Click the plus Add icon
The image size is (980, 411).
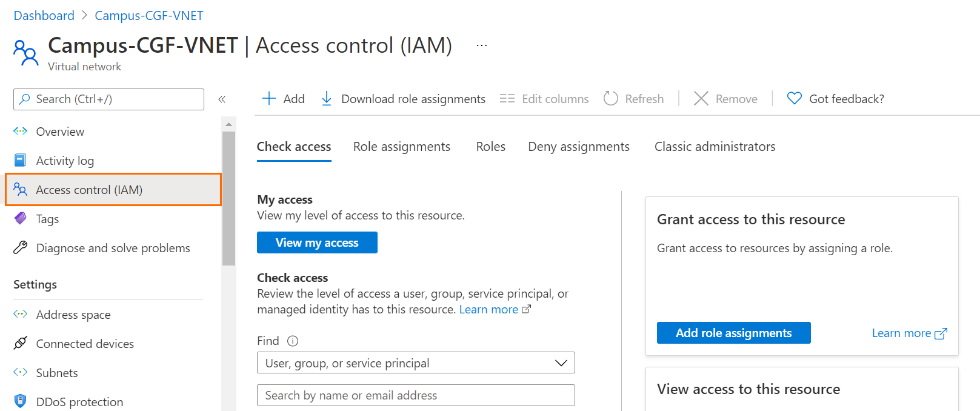(268, 98)
